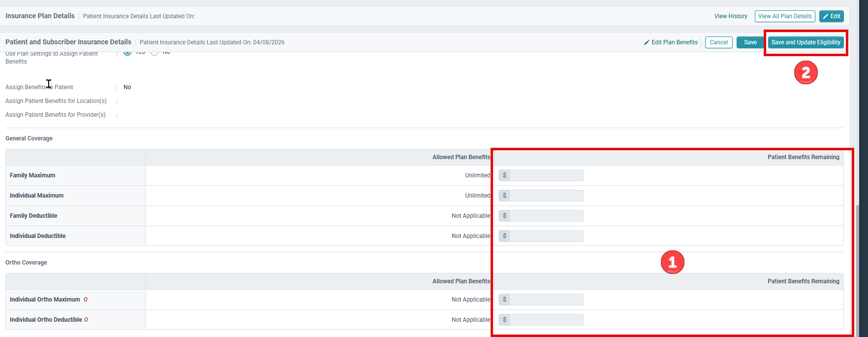This screenshot has width=868, height=337.
Task: Click the Family Maximum row label
Action: tap(32, 175)
